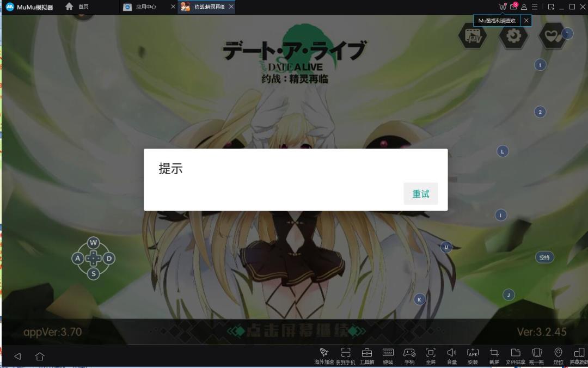Screen dimensions: 588x368
Task: Take a screenshot with 截屏
Action: coord(494,356)
